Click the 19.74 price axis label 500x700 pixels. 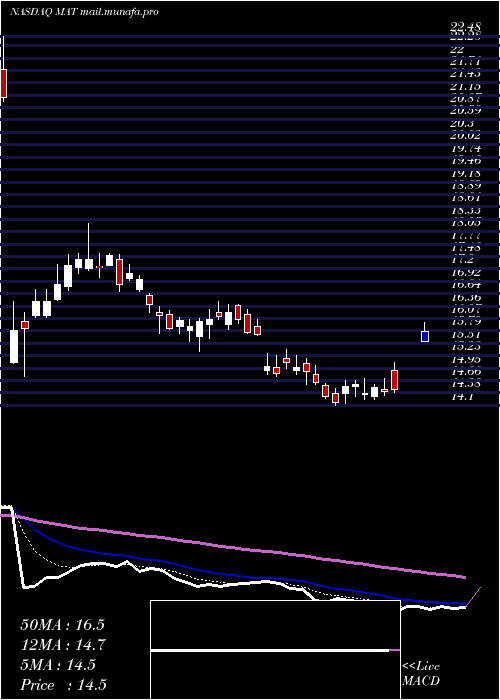(465, 149)
